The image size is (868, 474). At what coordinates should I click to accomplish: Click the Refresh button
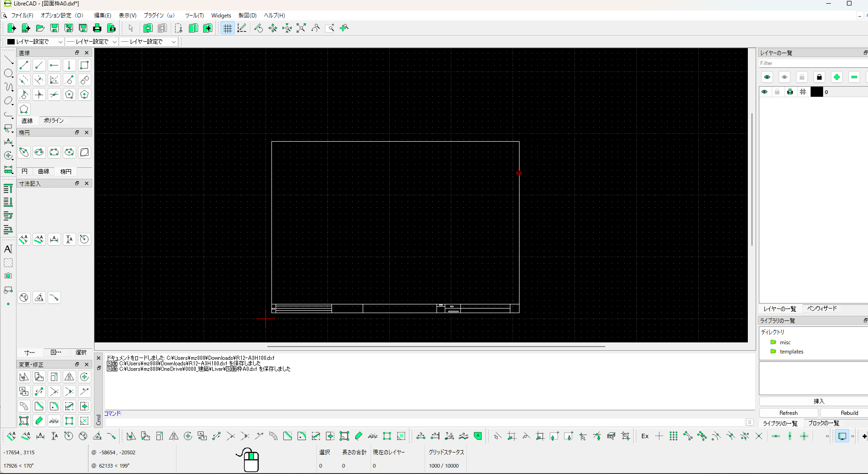click(788, 413)
